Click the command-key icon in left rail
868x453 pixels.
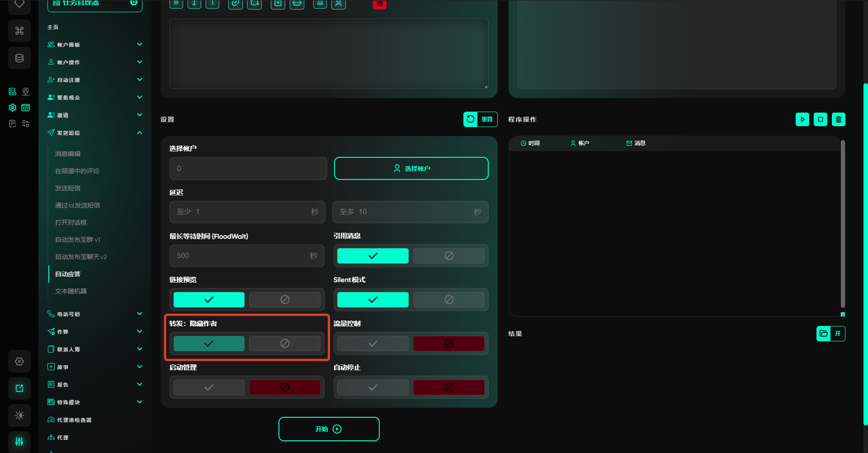coord(19,31)
